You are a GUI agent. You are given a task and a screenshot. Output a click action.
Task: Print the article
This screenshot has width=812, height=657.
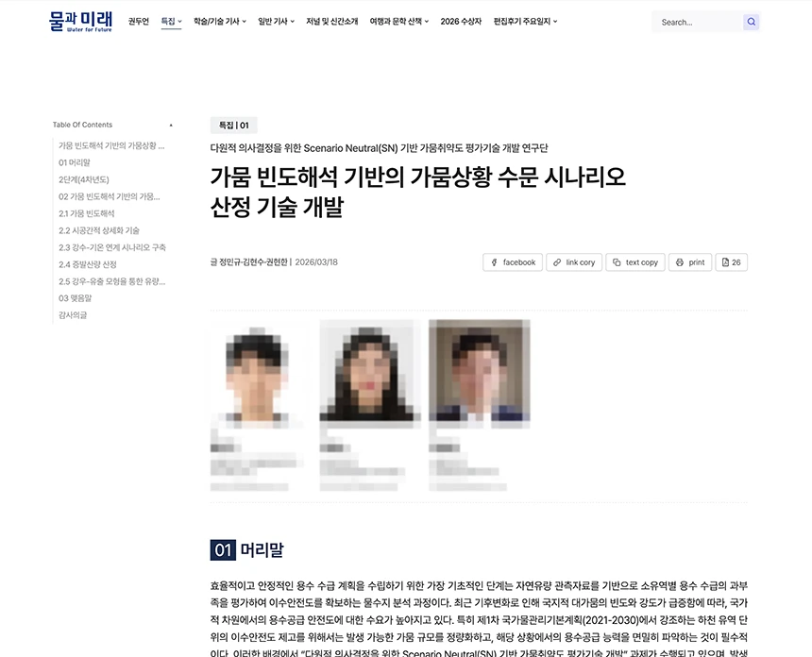[x=689, y=261]
